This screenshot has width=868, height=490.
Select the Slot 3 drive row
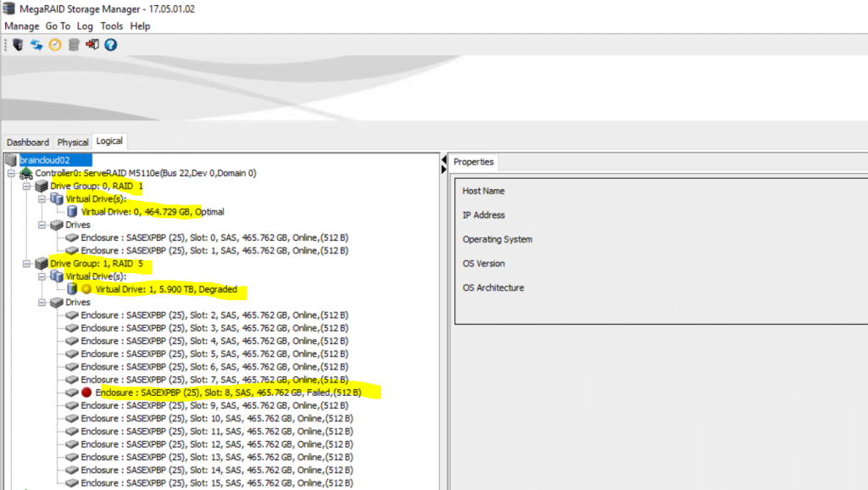pos(214,328)
